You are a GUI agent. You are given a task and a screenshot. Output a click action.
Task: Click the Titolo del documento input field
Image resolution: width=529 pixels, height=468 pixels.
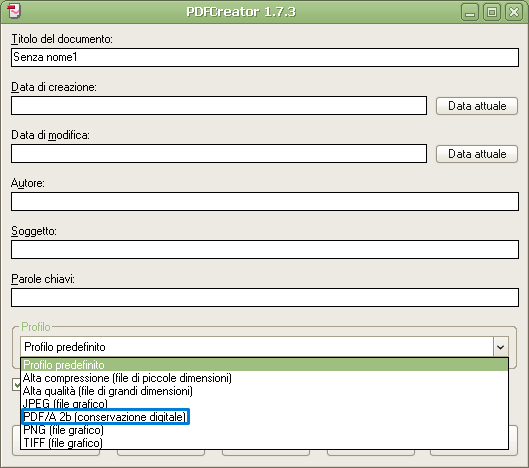coord(265,57)
